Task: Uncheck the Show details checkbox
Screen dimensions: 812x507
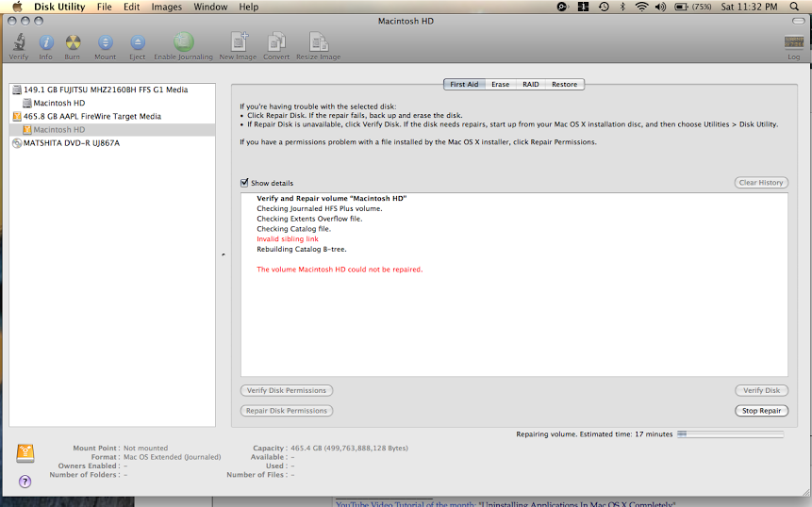Action: (x=244, y=183)
